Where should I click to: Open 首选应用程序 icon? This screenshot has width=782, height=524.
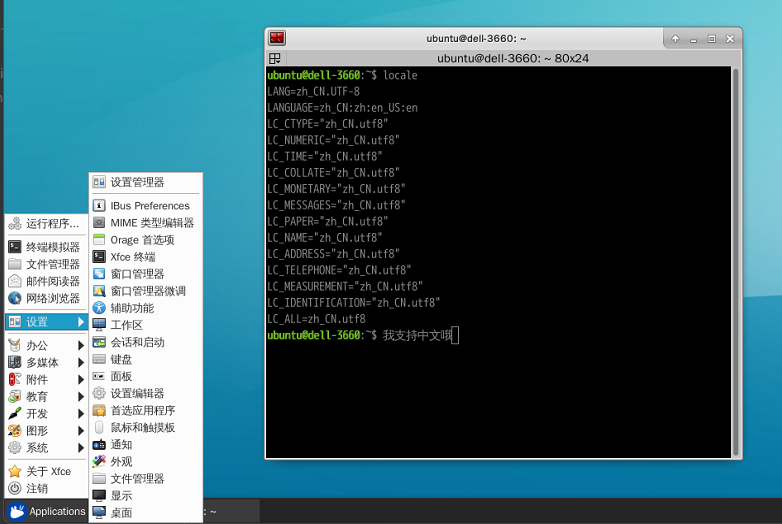pyautogui.click(x=99, y=410)
